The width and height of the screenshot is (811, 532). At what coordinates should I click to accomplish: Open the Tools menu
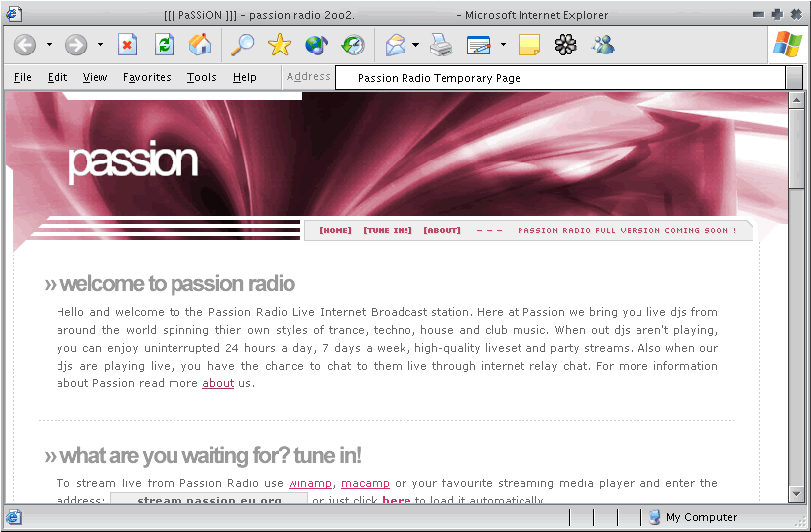pos(201,77)
